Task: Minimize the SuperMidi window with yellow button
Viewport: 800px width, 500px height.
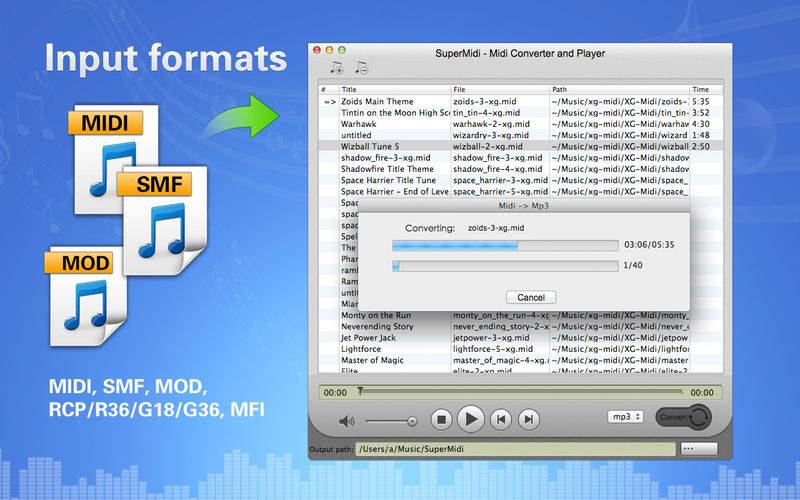Action: pyautogui.click(x=329, y=50)
